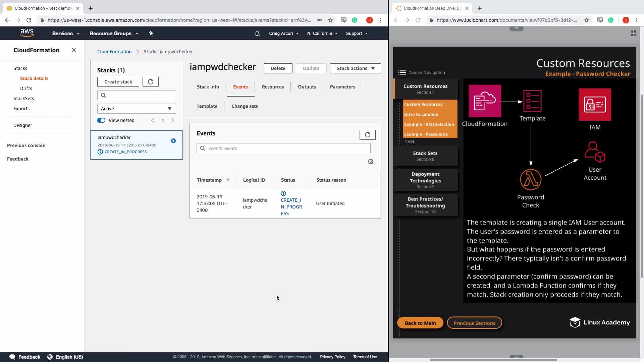
Task: Click the Back to Main button
Action: [420, 323]
